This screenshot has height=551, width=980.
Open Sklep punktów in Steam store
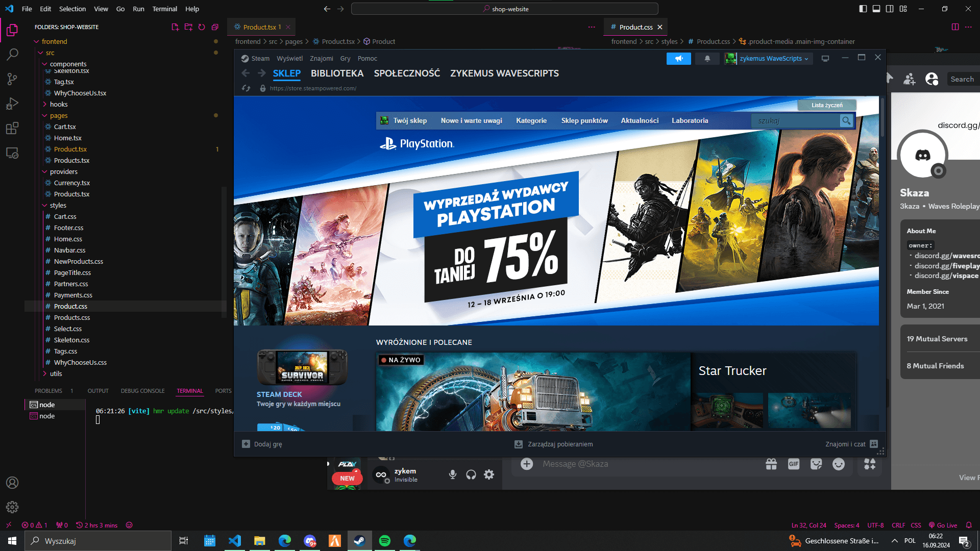coord(584,121)
